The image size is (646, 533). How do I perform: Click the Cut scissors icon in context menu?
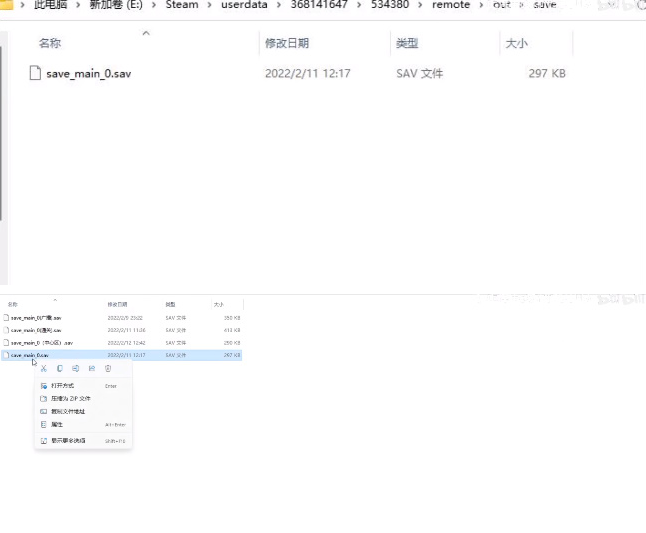pos(44,369)
